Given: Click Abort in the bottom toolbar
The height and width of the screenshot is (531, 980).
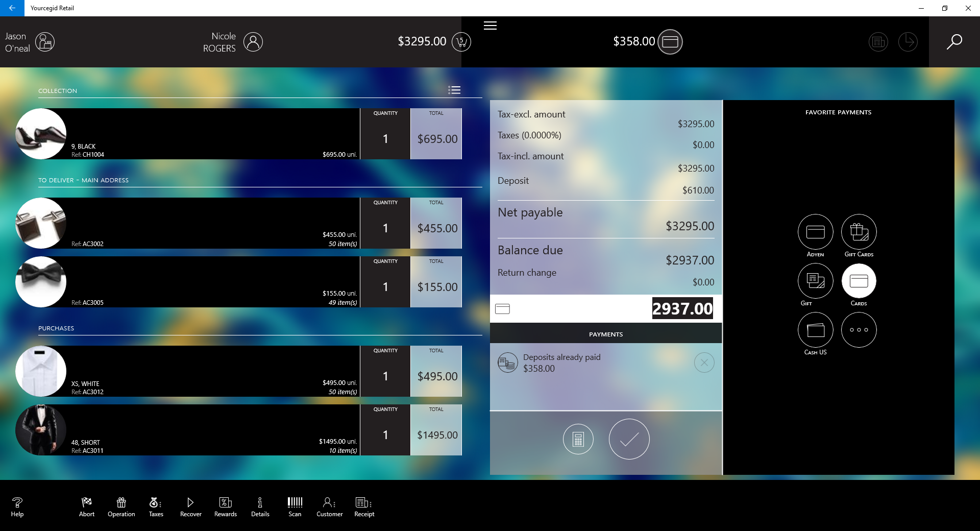Looking at the screenshot, I should tap(86, 506).
